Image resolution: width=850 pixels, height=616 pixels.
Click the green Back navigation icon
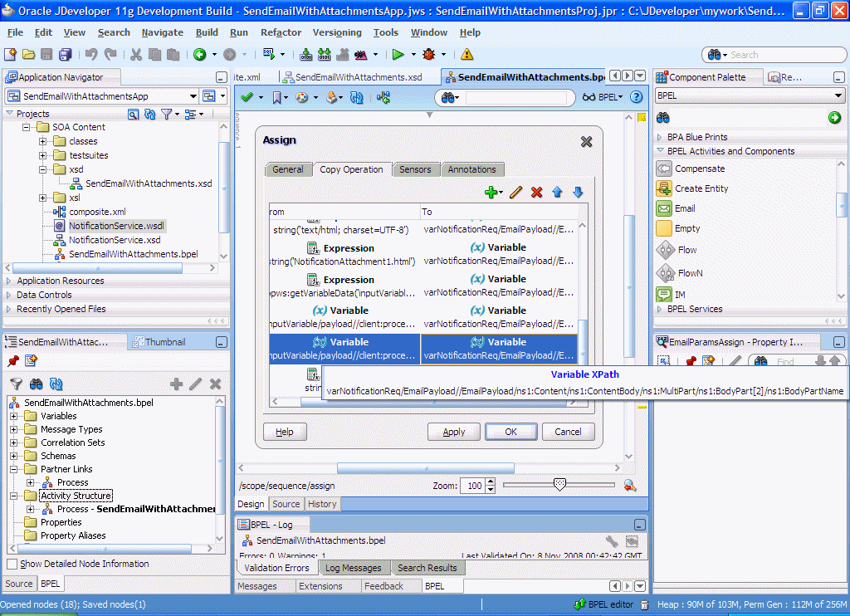(200, 54)
